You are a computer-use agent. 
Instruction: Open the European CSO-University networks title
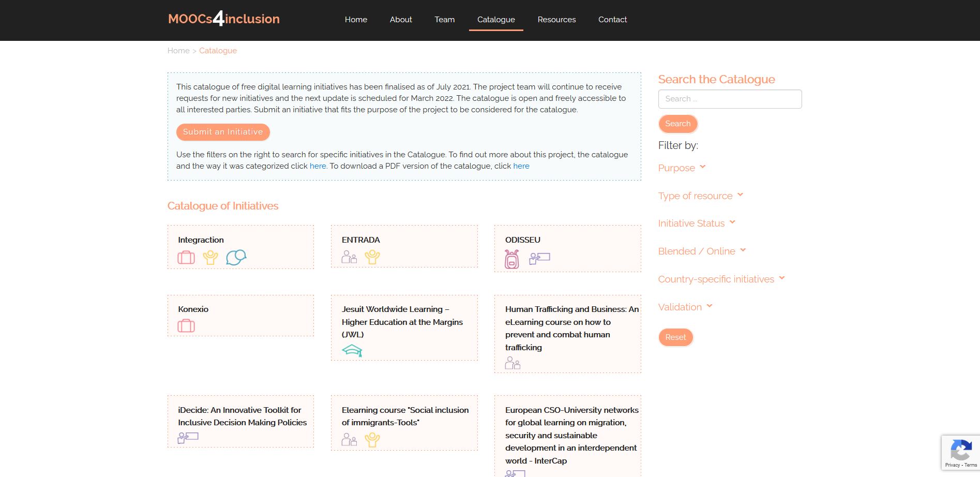click(x=571, y=435)
